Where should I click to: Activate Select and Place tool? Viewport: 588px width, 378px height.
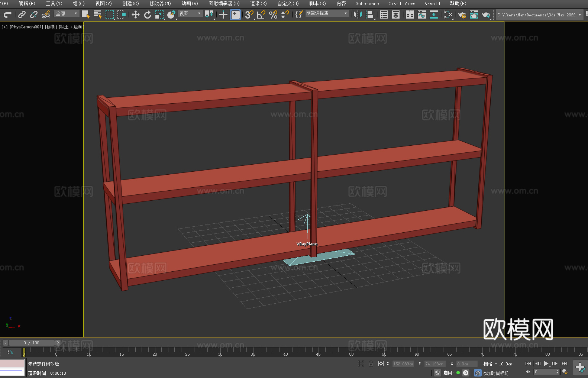pyautogui.click(x=171, y=14)
